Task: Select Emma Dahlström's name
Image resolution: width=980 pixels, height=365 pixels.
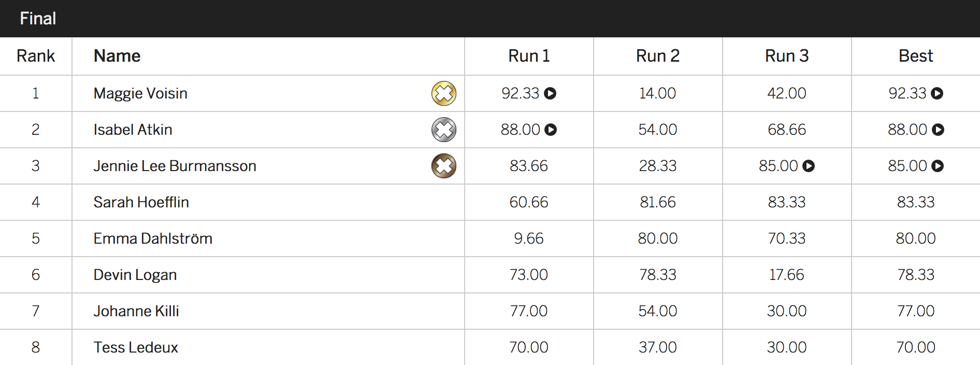Action: [x=153, y=238]
